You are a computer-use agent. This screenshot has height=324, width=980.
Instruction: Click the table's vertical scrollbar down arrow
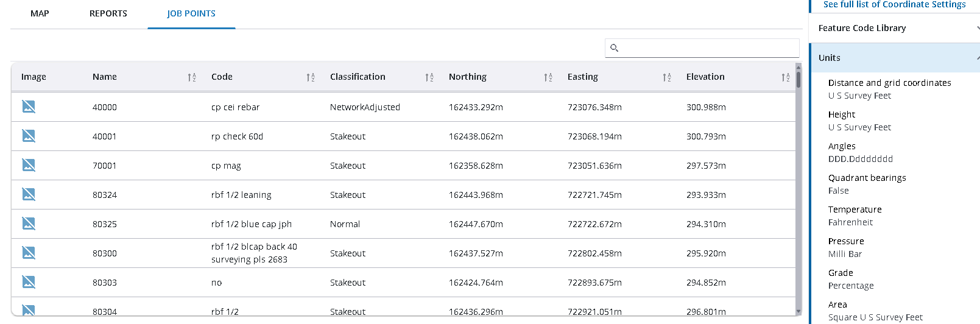[798, 311]
